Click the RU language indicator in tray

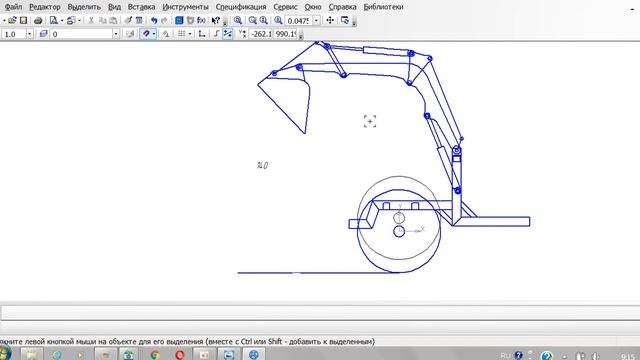click(505, 356)
